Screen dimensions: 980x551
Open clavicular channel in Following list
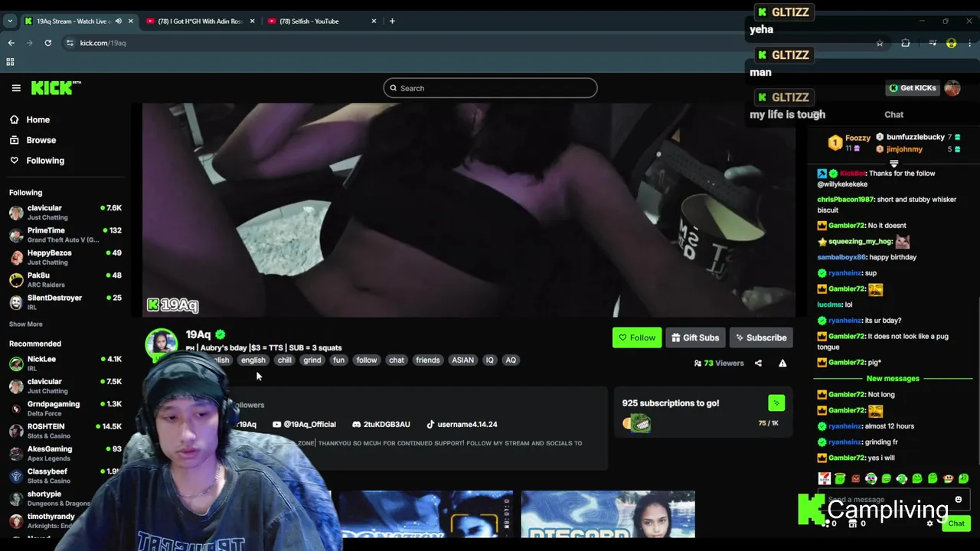tap(65, 213)
